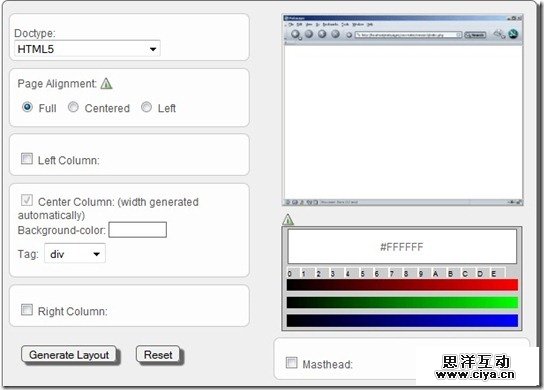This screenshot has height=390, width=544.
Task: Open the Tag dropdown showing div
Action: pyautogui.click(x=75, y=253)
